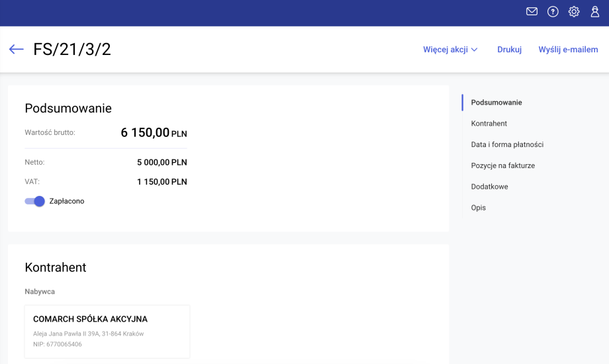This screenshot has width=609, height=364.
Task: Open the user profile icon
Action: tap(595, 12)
